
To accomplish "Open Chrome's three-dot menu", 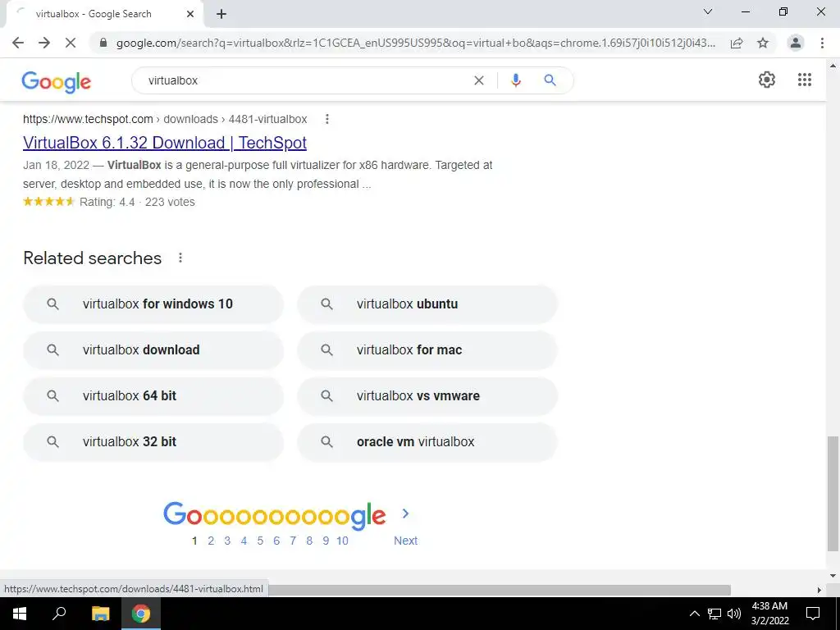I will [x=822, y=43].
